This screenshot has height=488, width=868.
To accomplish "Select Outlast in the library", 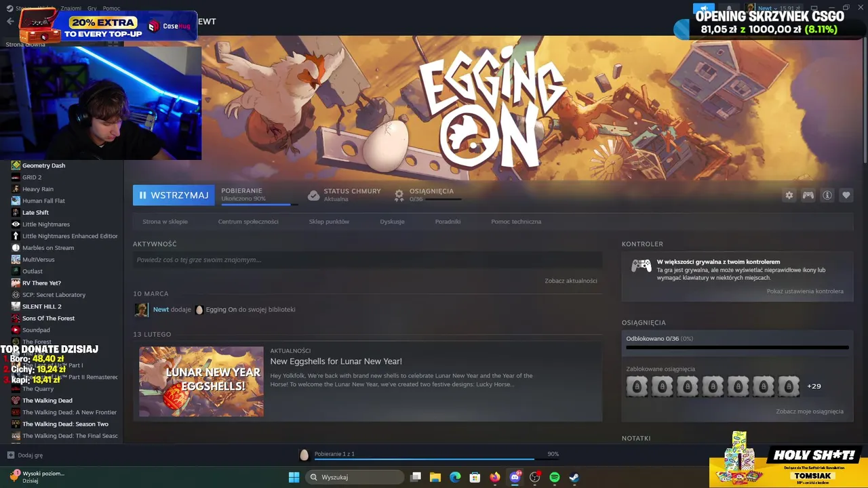I will [33, 271].
